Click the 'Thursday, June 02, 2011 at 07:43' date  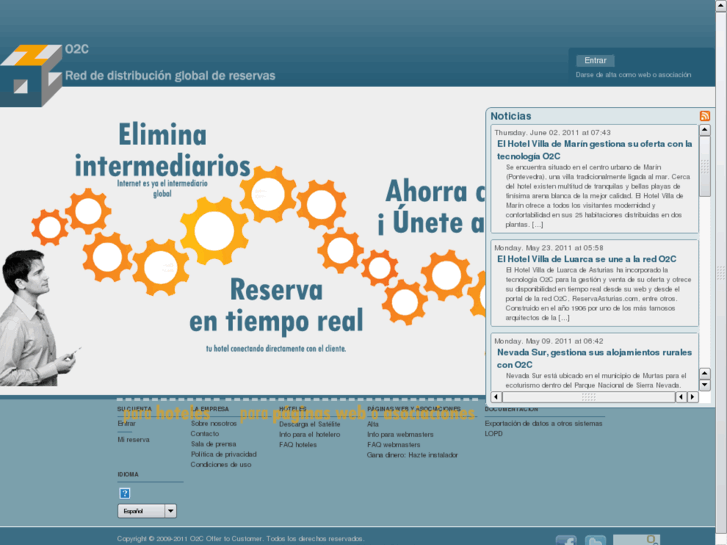coord(552,133)
